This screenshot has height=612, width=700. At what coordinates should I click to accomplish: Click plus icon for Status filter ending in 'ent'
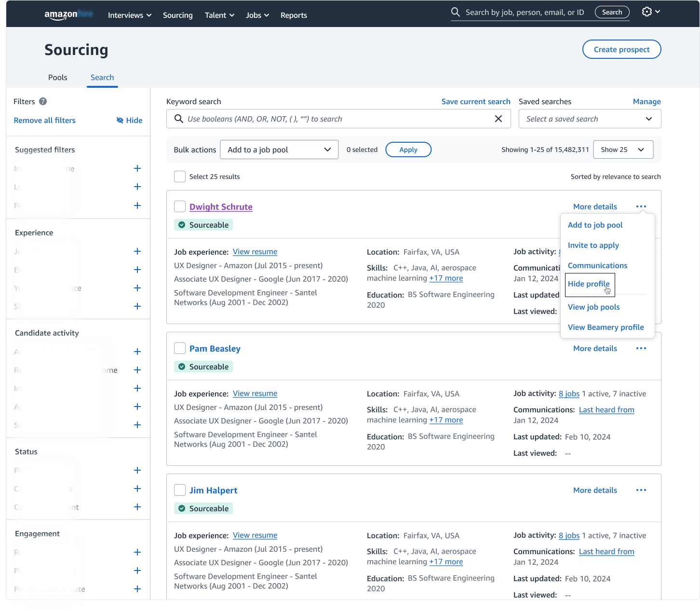137,507
